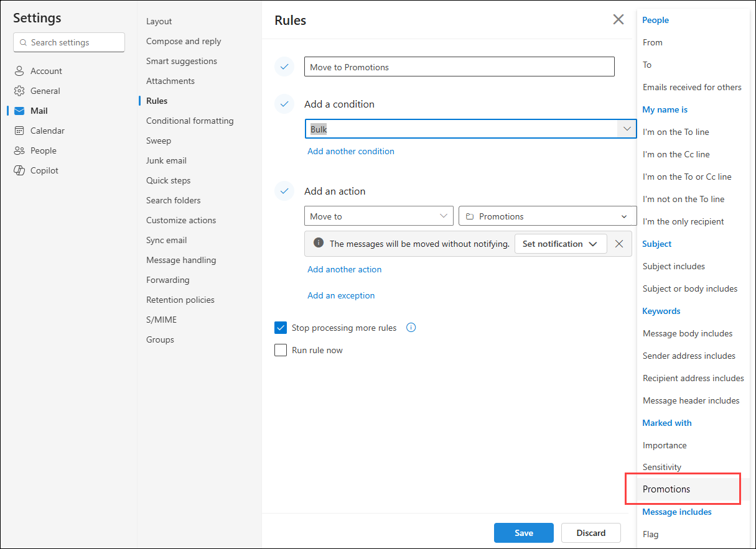Click info icon beside Stop processing rules
The height and width of the screenshot is (549, 756).
[x=411, y=328]
